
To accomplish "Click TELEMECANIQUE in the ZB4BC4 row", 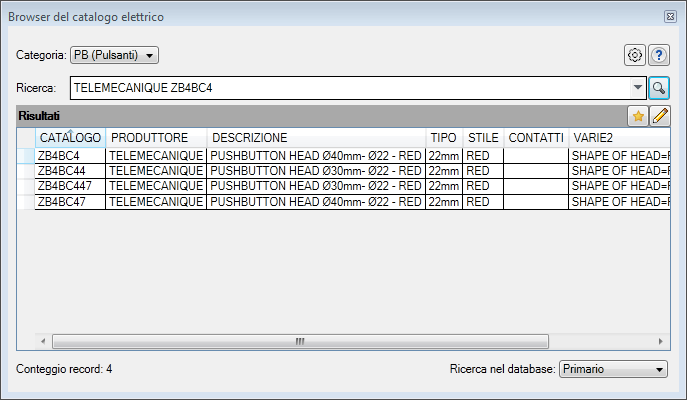I will [x=156, y=156].
